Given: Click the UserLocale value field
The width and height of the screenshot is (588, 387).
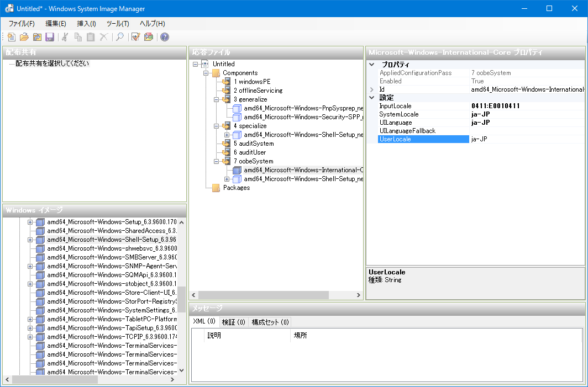Looking at the screenshot, I should [527, 139].
